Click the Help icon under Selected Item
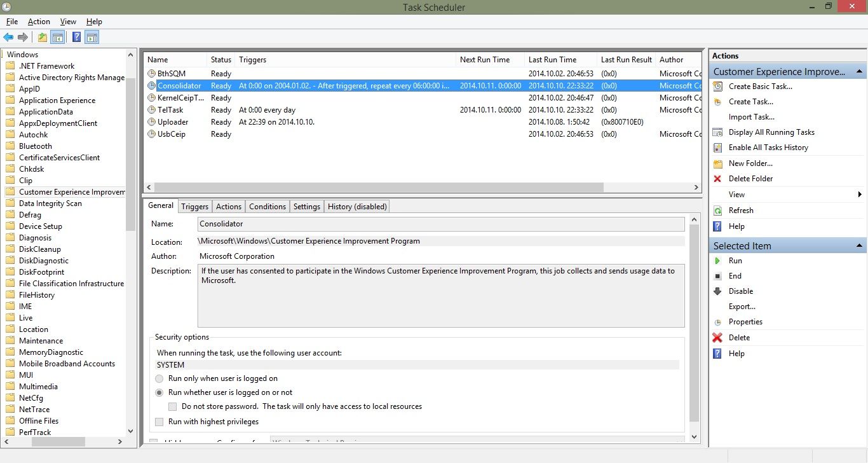 click(718, 354)
